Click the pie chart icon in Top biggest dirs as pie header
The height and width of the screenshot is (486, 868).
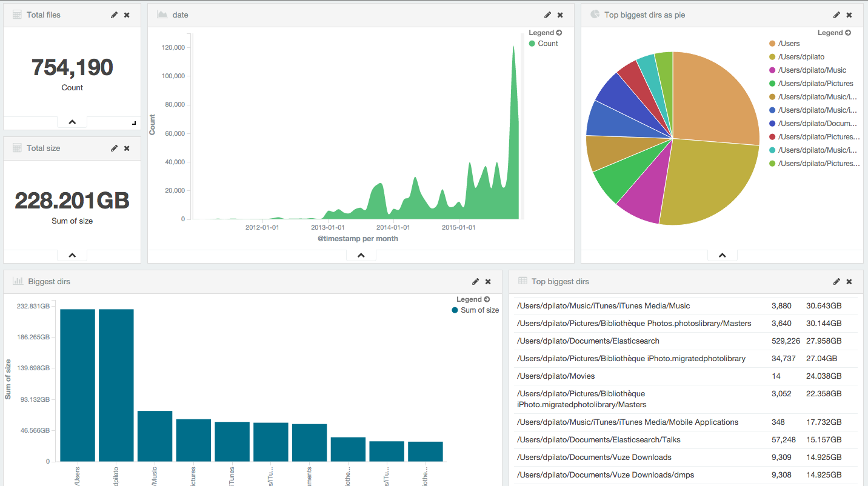click(595, 14)
